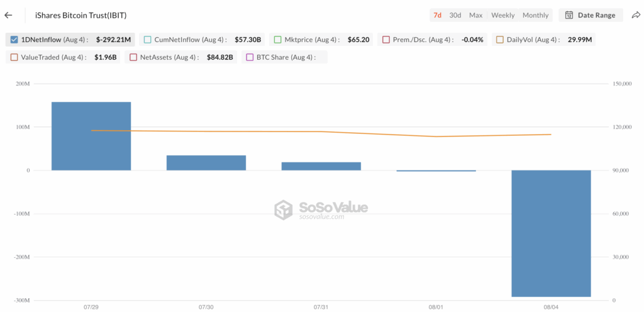Click the 200M left axis label

pyautogui.click(x=23, y=84)
